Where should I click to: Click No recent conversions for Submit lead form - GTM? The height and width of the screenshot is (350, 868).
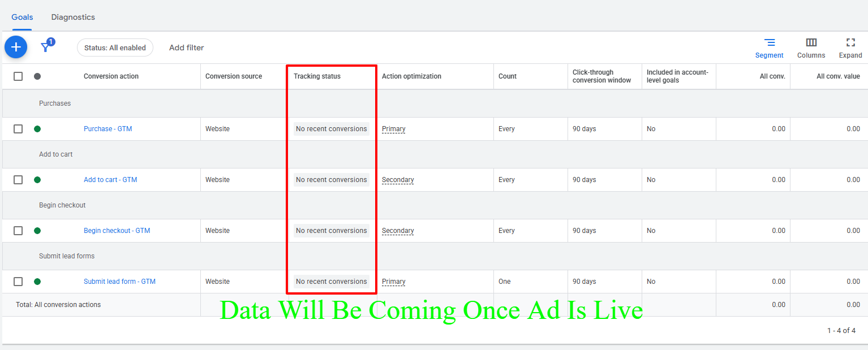332,282
